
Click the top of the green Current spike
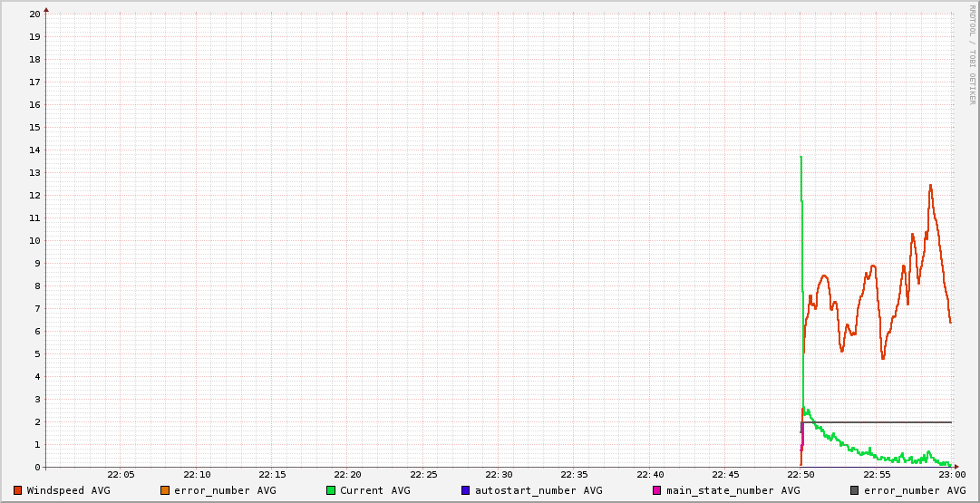click(x=800, y=157)
